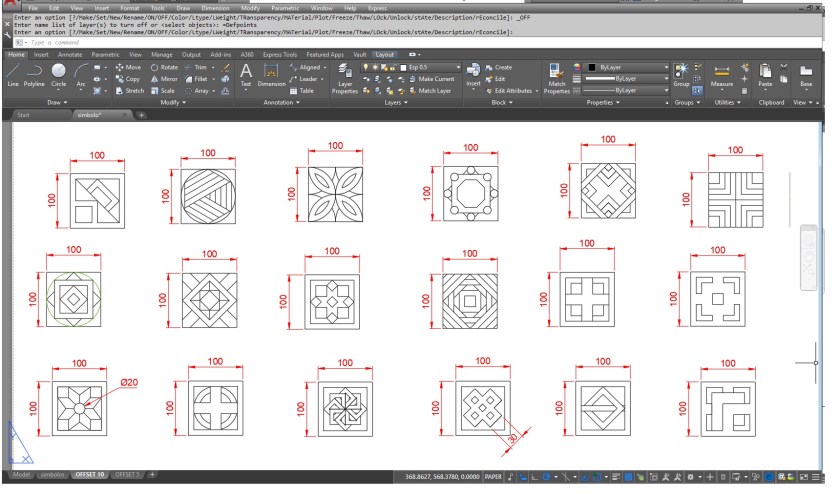Screen dimensions: 840x495
Task: Expand the Layers panel
Action: click(x=396, y=102)
